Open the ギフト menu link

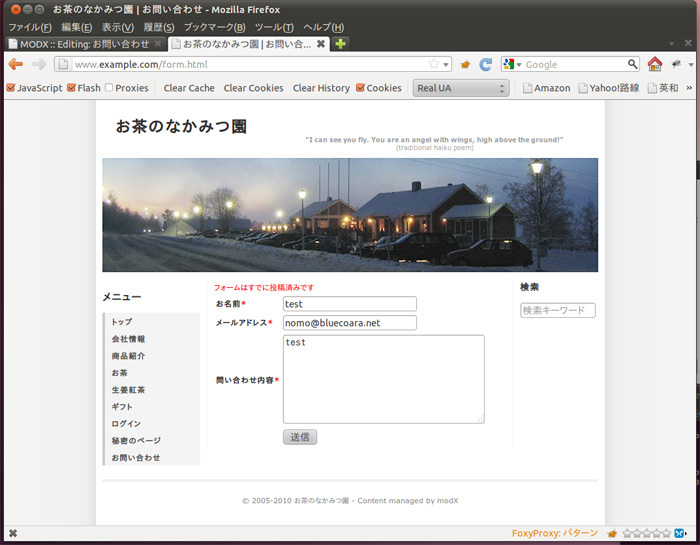[x=122, y=407]
